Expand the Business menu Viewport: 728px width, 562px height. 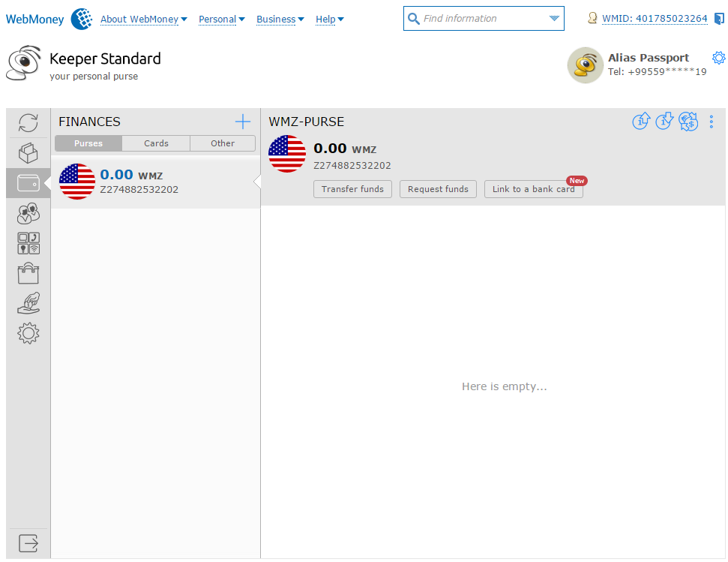pyautogui.click(x=280, y=19)
